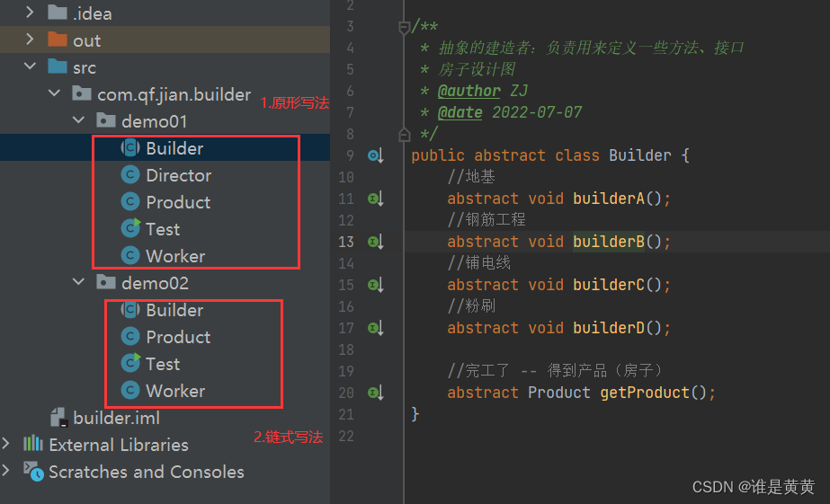Click the getProduct method name
The image size is (830, 504).
[645, 393]
